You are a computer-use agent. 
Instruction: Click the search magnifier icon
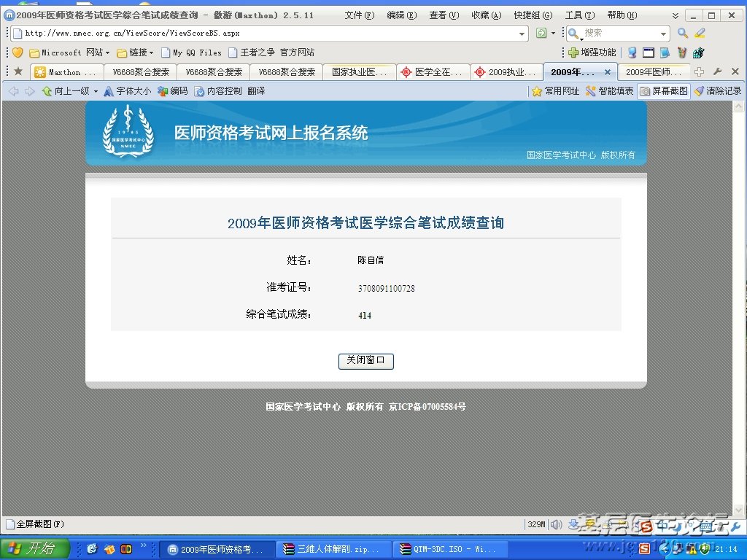point(683,34)
